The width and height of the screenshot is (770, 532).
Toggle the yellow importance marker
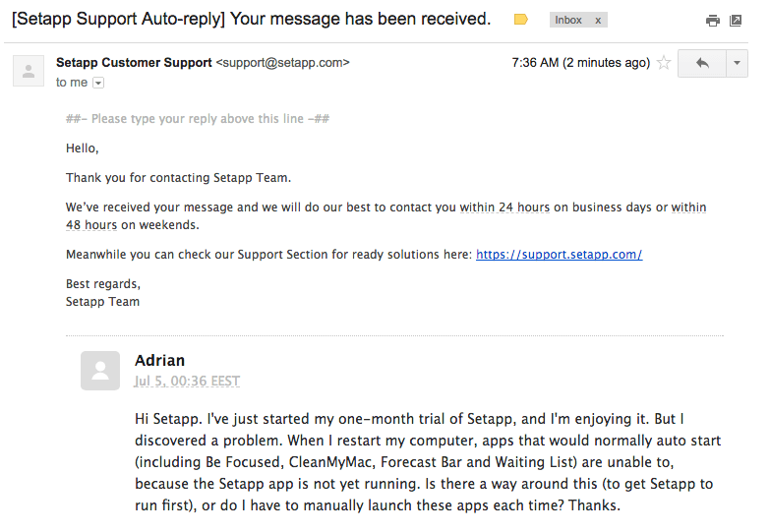(521, 20)
